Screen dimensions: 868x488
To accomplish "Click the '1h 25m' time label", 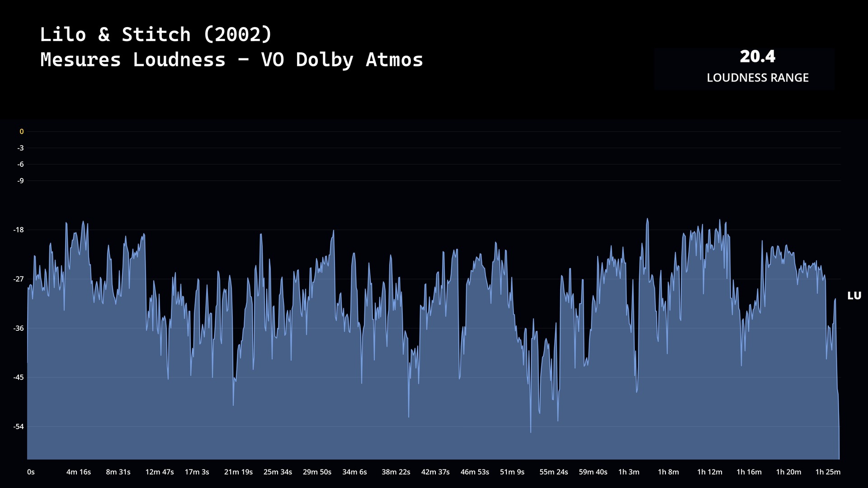I will pyautogui.click(x=828, y=472).
